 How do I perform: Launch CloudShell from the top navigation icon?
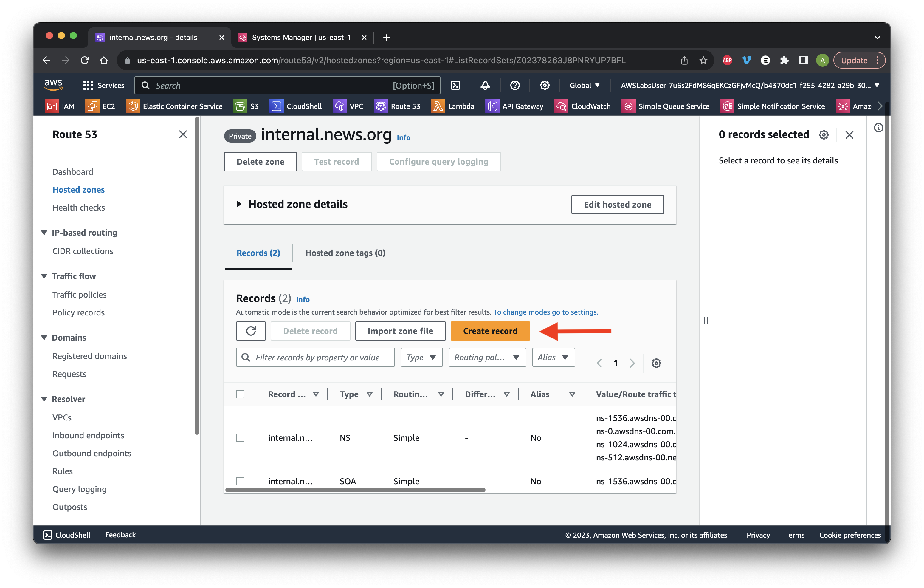point(455,85)
